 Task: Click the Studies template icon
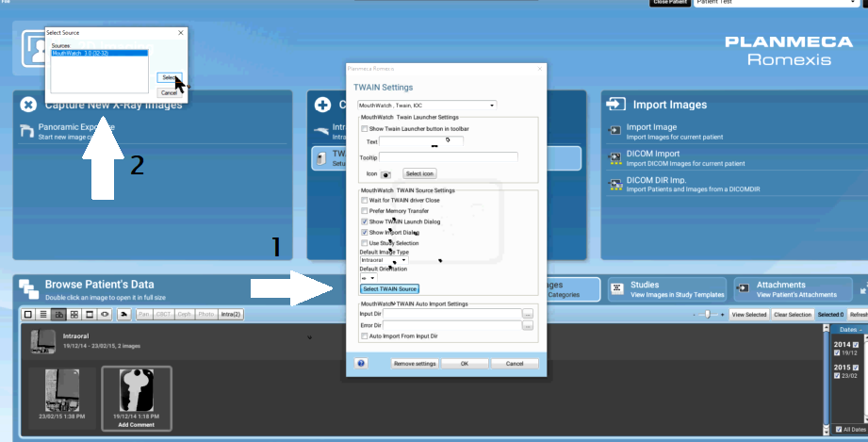(618, 288)
